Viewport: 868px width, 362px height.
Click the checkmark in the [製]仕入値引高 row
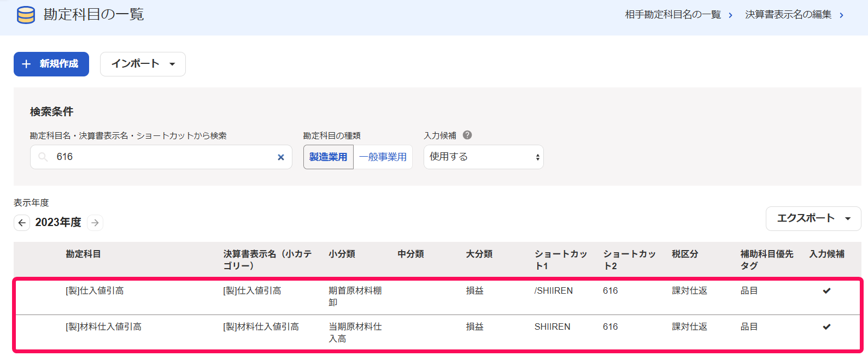(x=826, y=290)
